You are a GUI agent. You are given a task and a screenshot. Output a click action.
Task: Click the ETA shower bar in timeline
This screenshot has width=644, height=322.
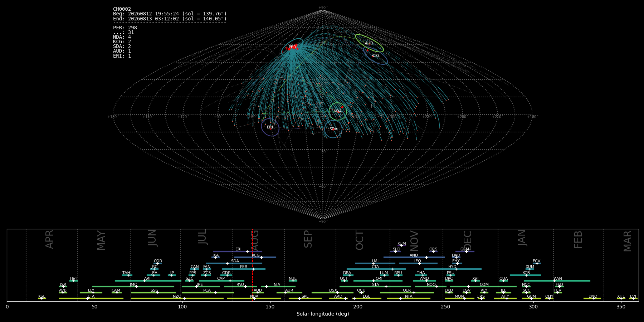coord(91,298)
